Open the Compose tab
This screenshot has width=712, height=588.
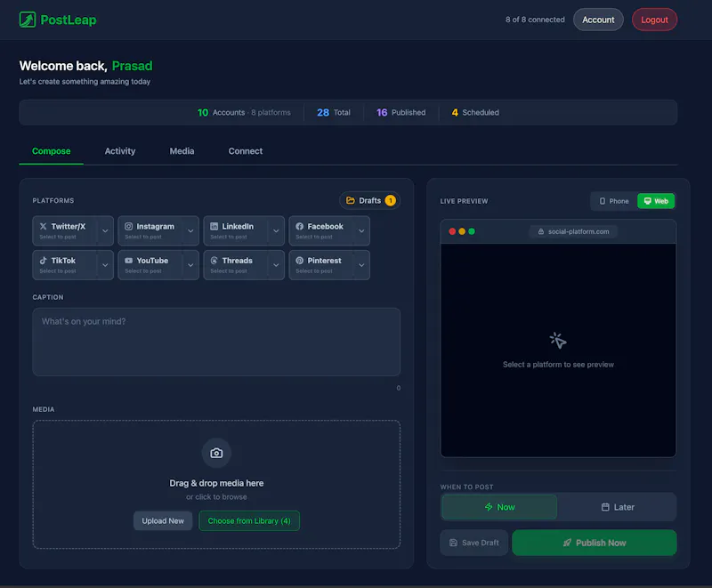(52, 151)
